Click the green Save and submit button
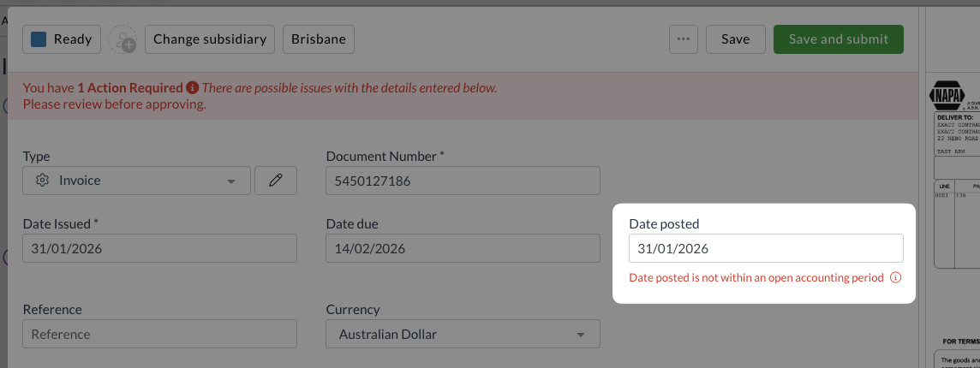Image resolution: width=980 pixels, height=368 pixels. [x=838, y=39]
